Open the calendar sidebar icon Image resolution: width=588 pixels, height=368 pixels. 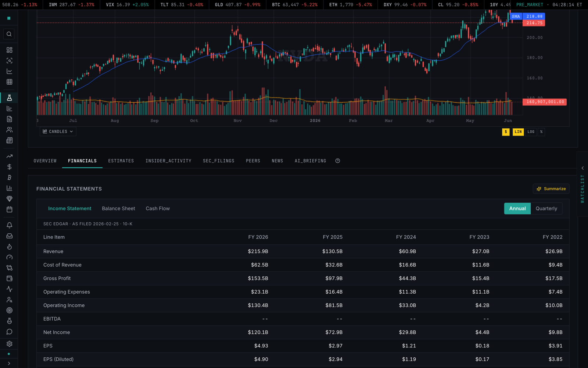pyautogui.click(x=9, y=210)
